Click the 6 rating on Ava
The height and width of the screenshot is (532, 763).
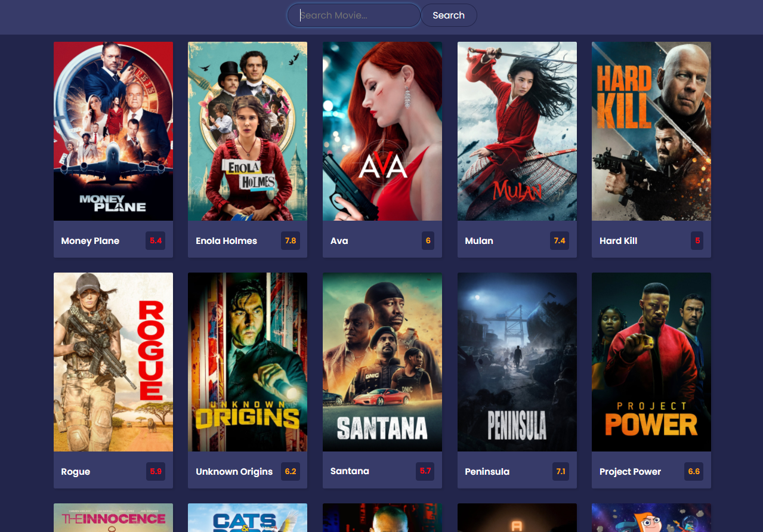[x=428, y=241]
